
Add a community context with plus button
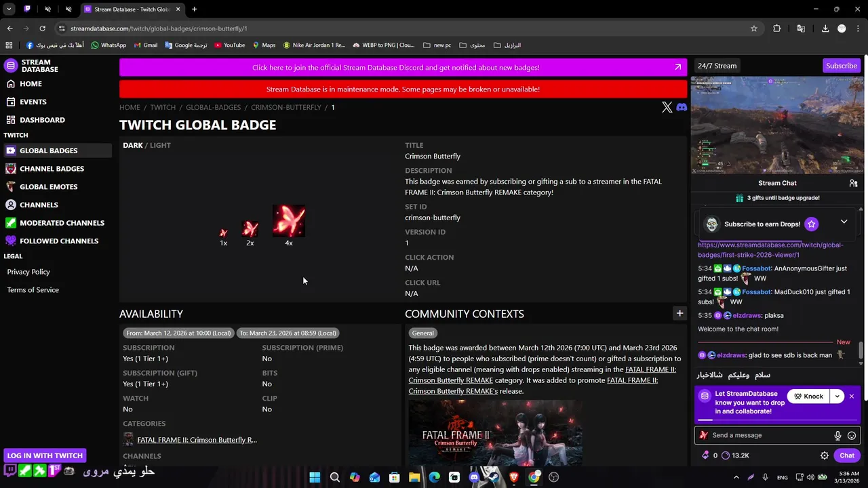679,312
